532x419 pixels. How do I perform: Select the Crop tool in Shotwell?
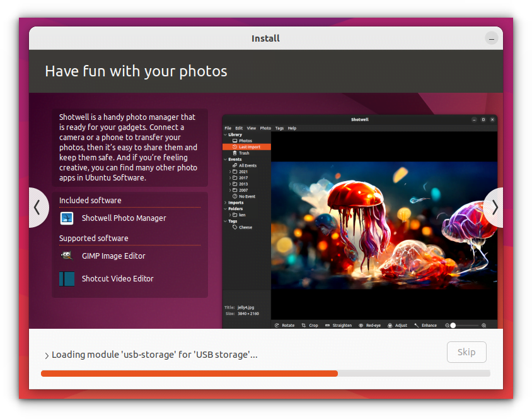(x=309, y=325)
